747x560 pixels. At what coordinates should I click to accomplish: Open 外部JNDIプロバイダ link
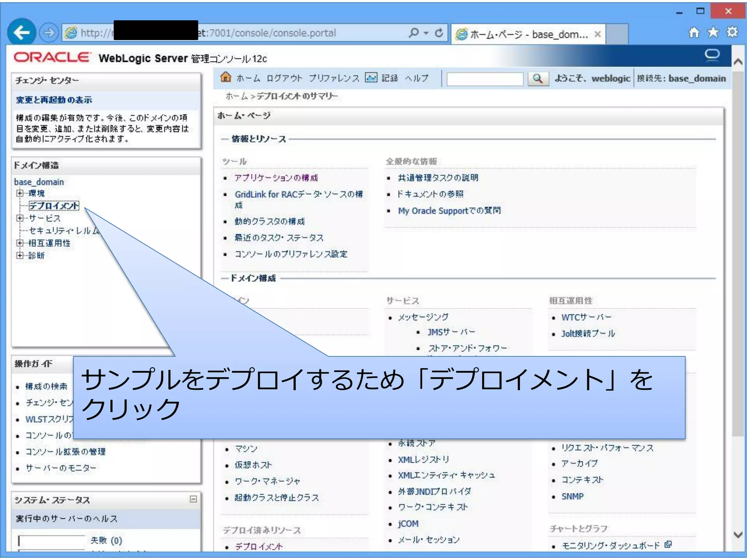point(434,491)
